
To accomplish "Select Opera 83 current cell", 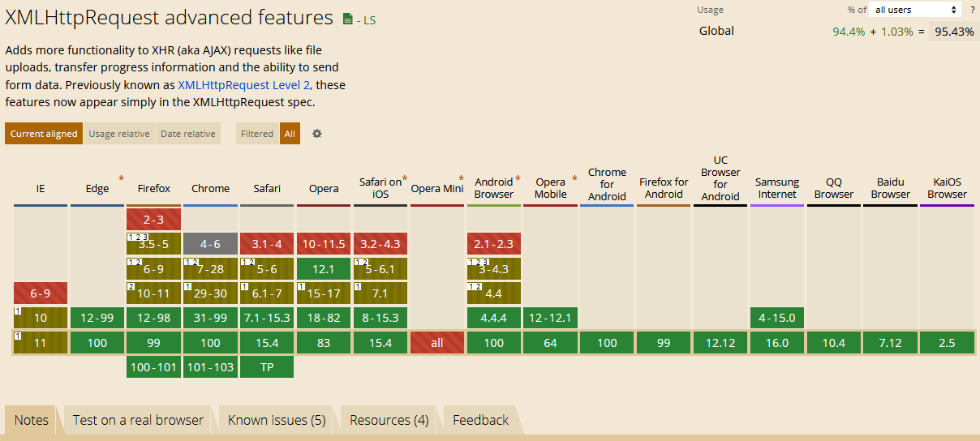I will (324, 343).
